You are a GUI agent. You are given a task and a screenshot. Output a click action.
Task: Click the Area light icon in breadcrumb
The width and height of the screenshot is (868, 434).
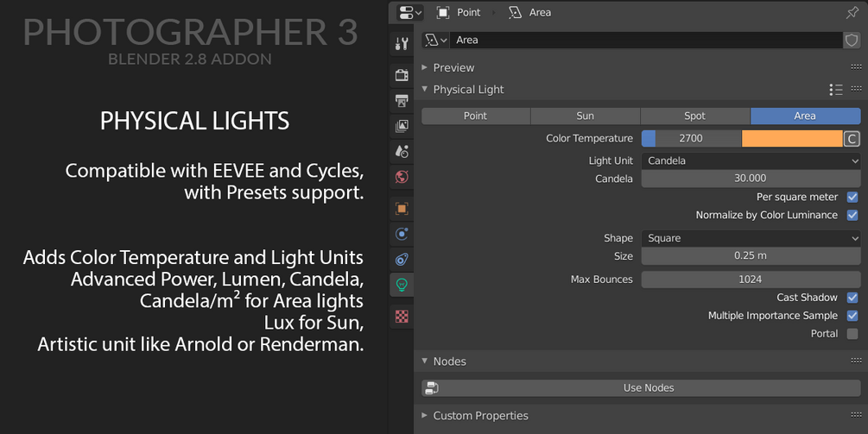(x=516, y=12)
